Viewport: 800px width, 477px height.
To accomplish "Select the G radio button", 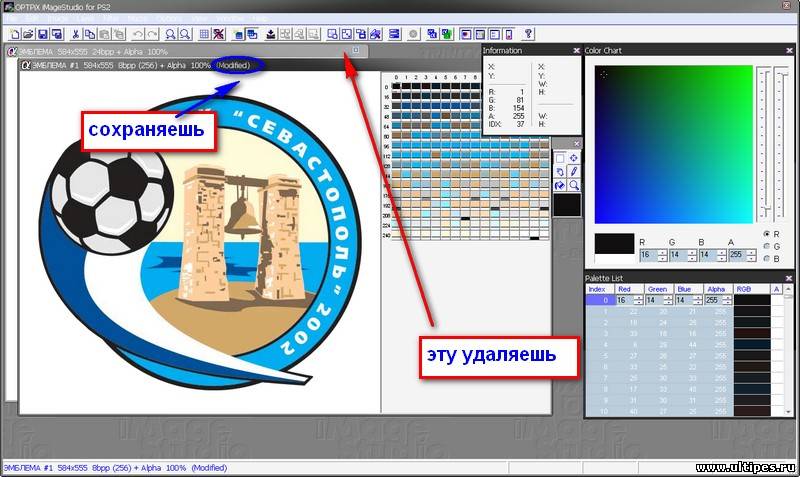I will 766,246.
